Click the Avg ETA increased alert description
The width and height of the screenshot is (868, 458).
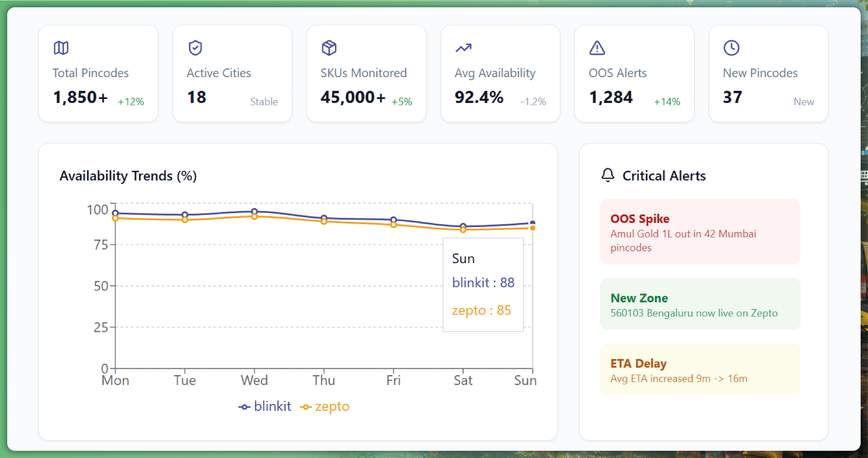[679, 378]
